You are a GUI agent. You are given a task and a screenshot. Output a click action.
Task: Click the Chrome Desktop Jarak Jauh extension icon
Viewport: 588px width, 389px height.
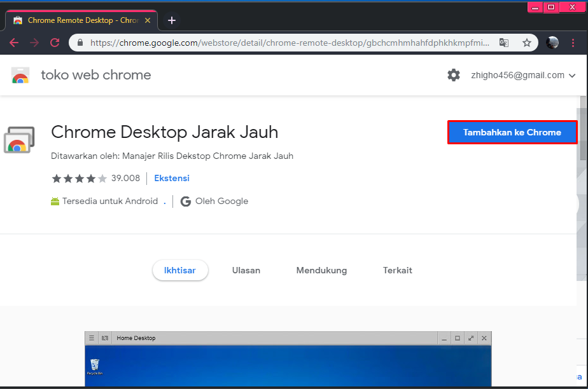click(x=19, y=140)
